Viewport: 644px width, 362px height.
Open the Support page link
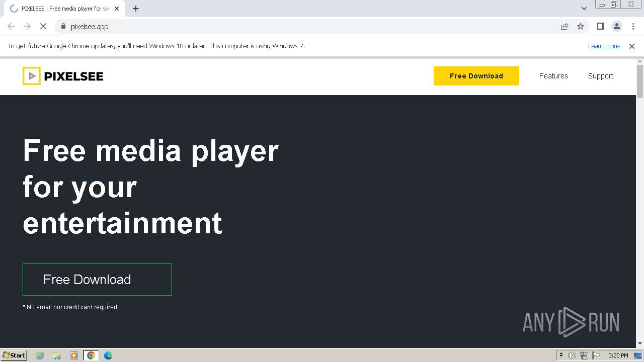pyautogui.click(x=601, y=76)
